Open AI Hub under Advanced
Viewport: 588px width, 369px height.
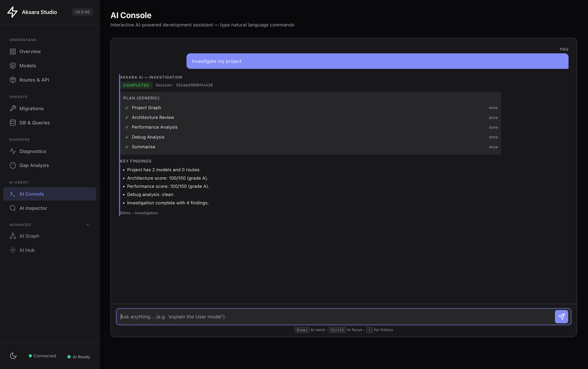[x=50, y=250]
